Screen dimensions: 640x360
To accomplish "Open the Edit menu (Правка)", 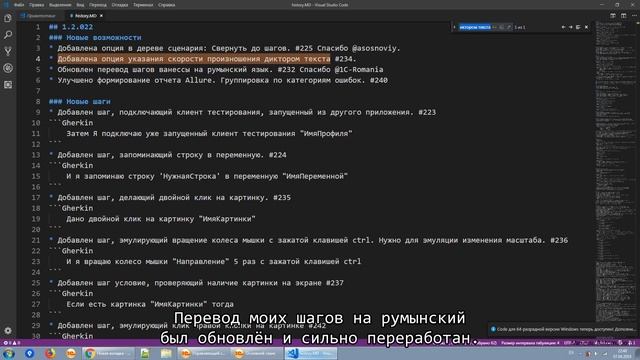I will pyautogui.click(x=36, y=5).
